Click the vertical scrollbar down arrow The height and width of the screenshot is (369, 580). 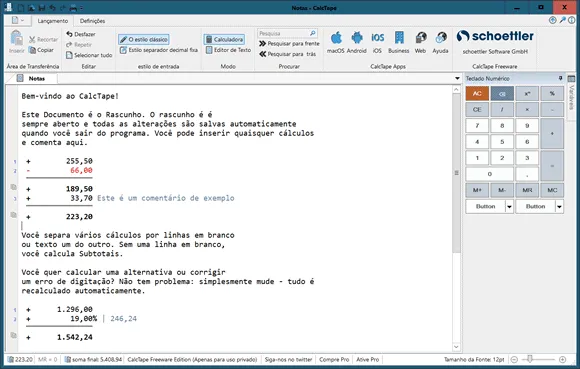[x=456, y=347]
